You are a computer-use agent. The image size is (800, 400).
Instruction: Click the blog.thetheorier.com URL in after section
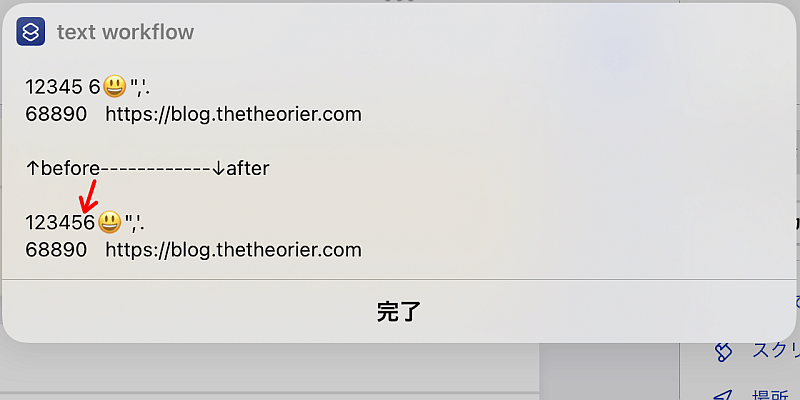(x=234, y=250)
